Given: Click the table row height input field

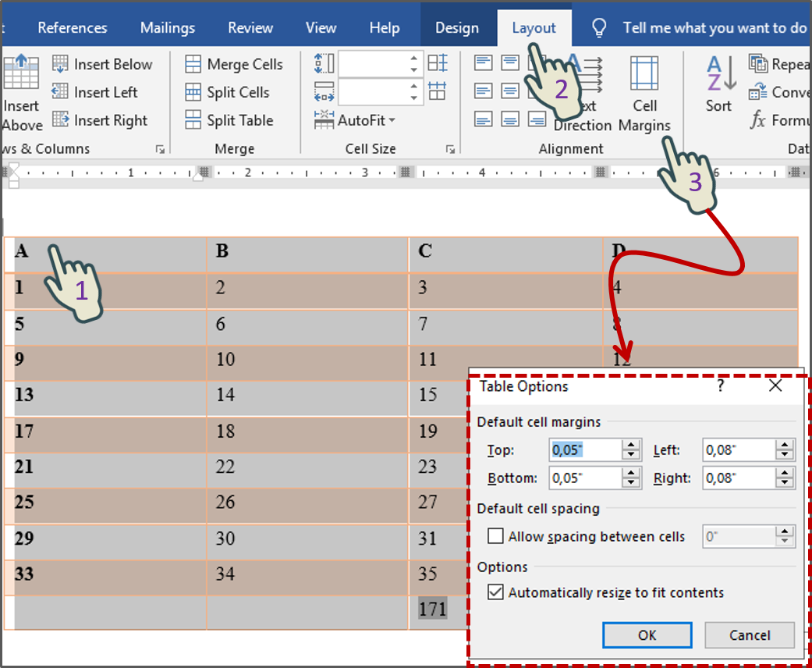Looking at the screenshot, I should tap(380, 63).
